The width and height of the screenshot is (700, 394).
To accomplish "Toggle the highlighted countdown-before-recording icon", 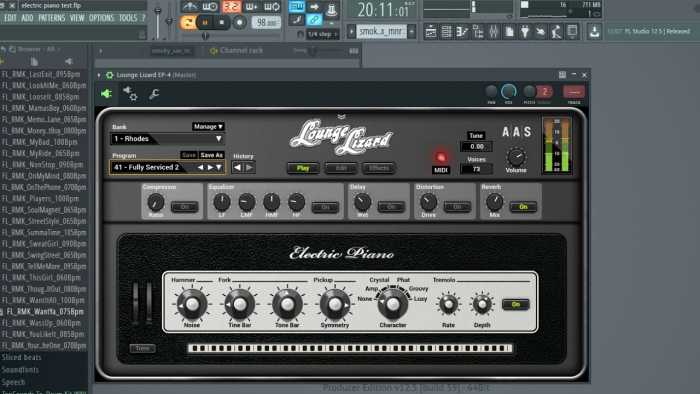I will (231, 6).
